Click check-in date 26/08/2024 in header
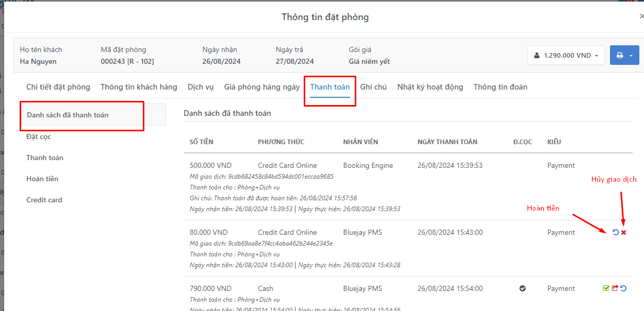The image size is (644, 311). click(222, 61)
